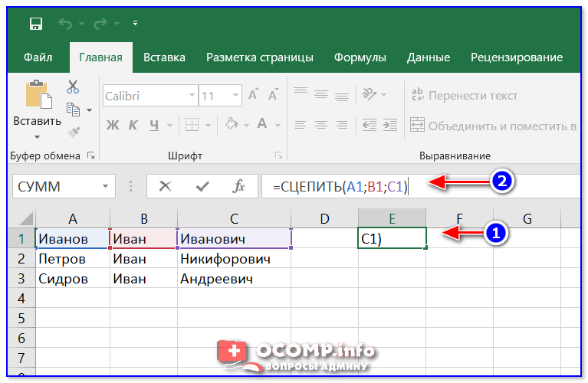Screen dimensions: 588x383
Task: Toggle bold formatting (Ж)
Action: pos(112,124)
